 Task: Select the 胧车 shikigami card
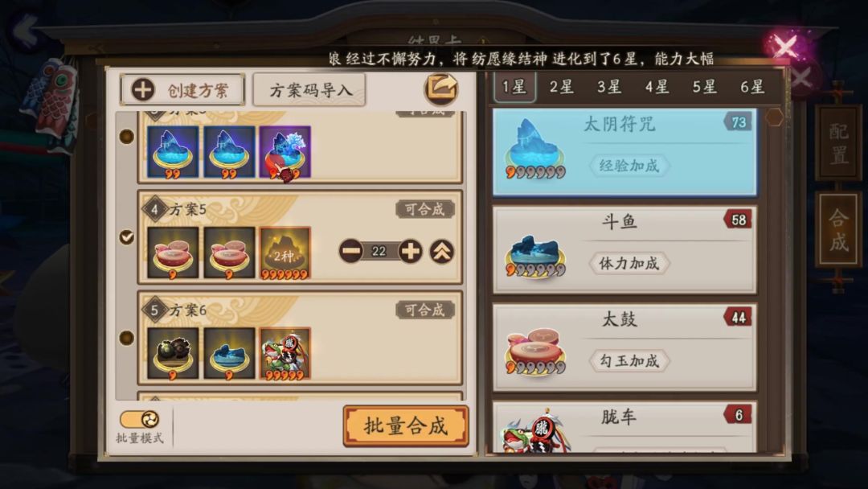624,427
